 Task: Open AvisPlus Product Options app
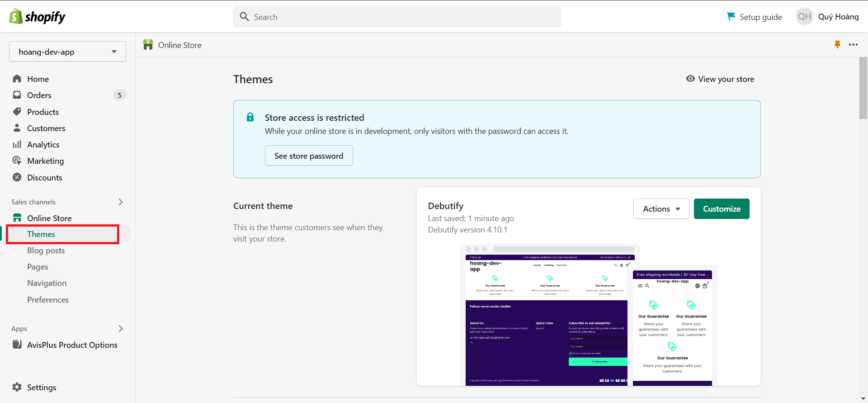pyautogui.click(x=72, y=345)
